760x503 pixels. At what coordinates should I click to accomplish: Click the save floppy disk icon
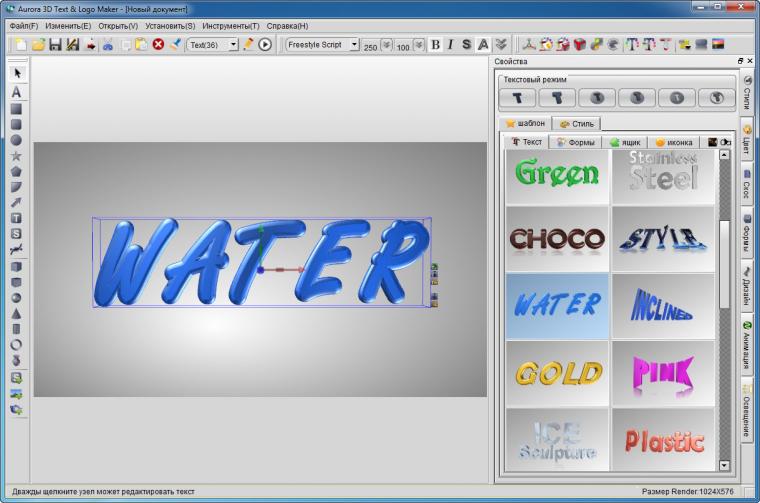click(55, 45)
